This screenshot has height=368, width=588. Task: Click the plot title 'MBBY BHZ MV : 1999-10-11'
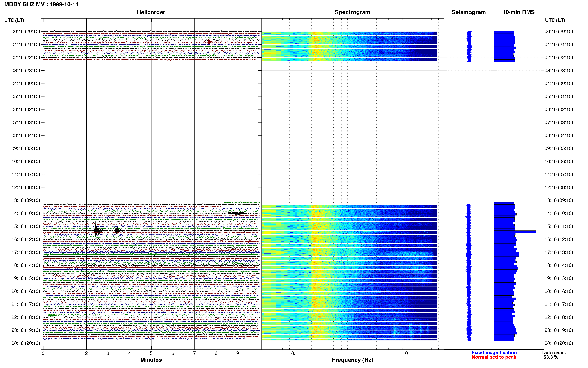[x=41, y=4]
